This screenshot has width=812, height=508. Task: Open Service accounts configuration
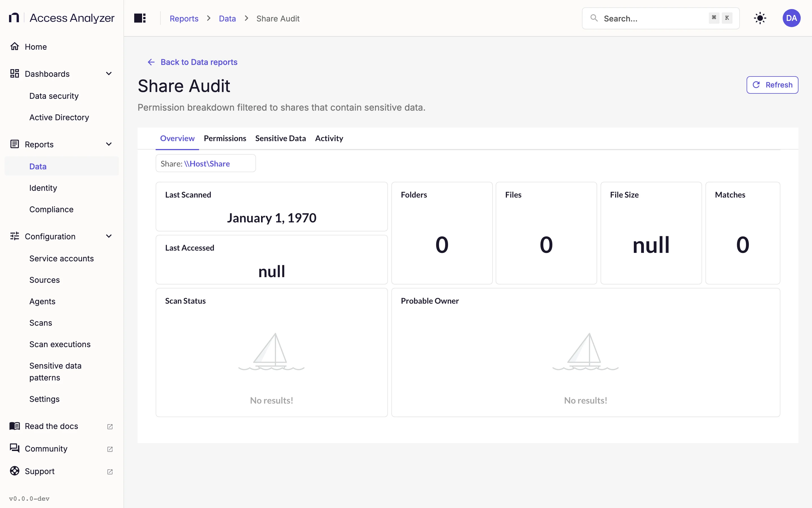[x=61, y=258]
